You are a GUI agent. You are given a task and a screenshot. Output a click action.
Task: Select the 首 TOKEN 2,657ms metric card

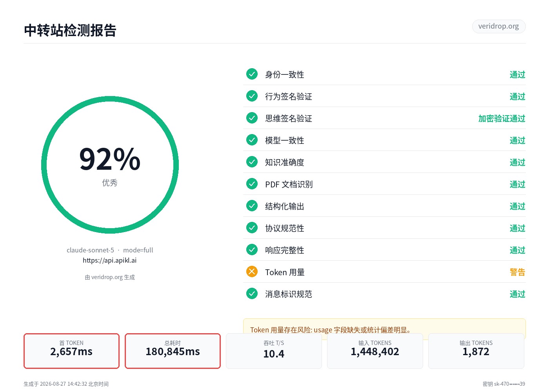click(x=71, y=351)
